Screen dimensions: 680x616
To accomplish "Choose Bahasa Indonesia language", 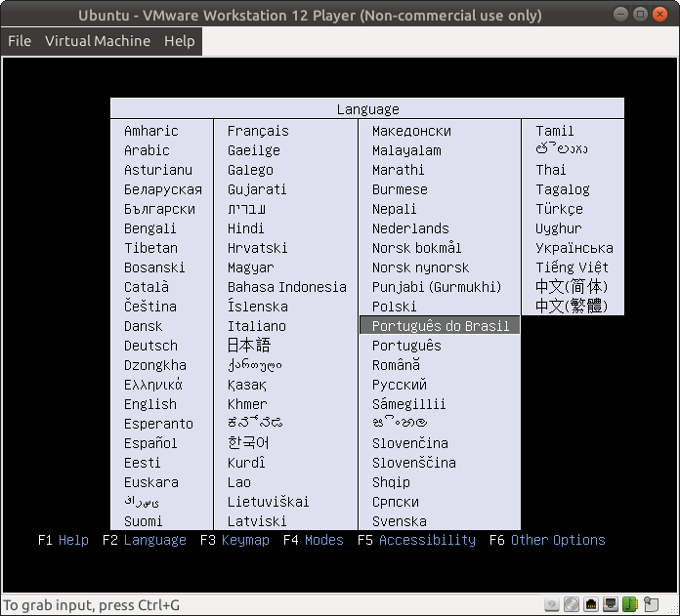I will tap(287, 287).
